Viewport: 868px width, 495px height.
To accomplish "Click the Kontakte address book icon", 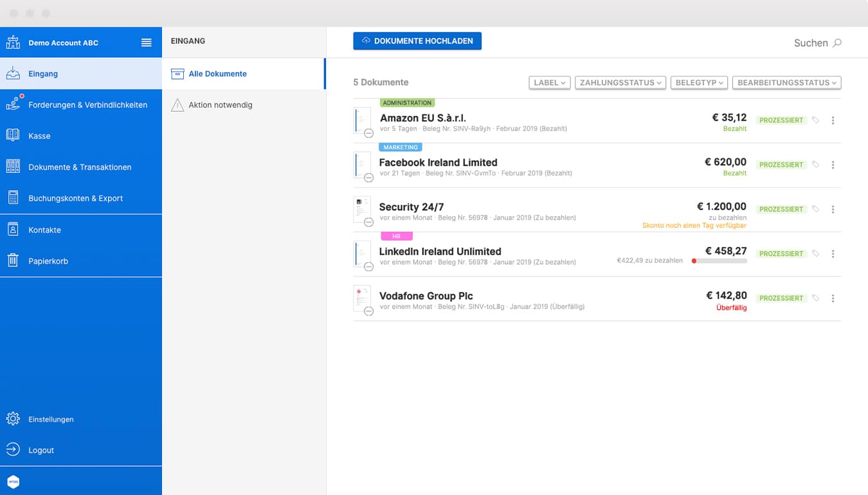I will 13,230.
